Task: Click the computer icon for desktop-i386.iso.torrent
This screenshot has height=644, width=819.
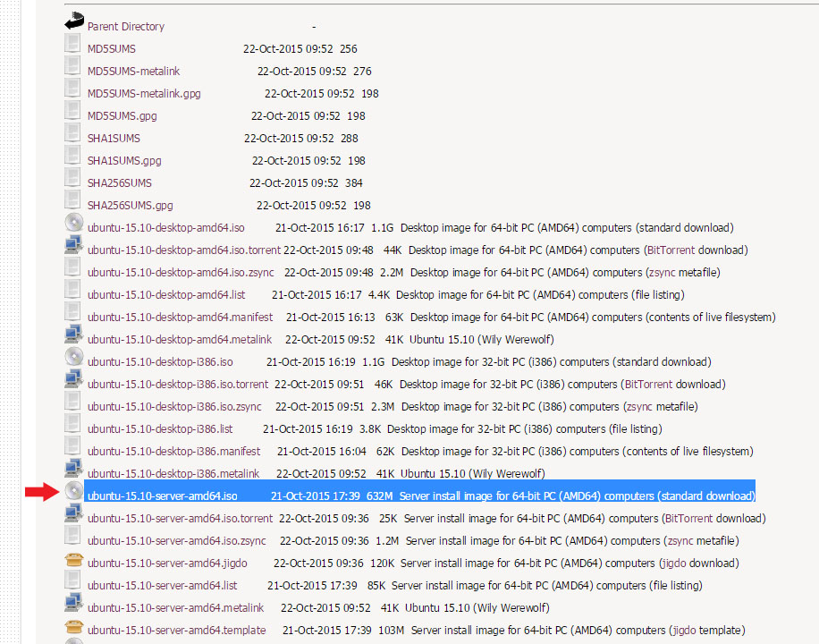Action: [x=74, y=379]
